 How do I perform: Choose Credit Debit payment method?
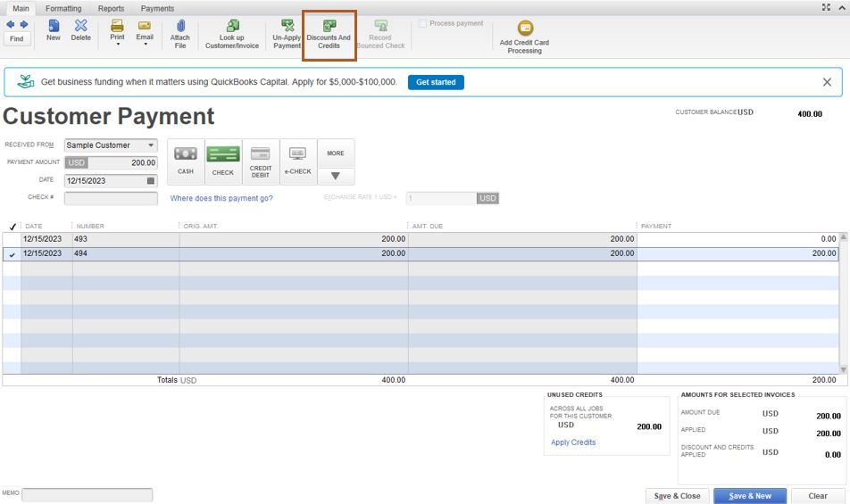coord(260,161)
